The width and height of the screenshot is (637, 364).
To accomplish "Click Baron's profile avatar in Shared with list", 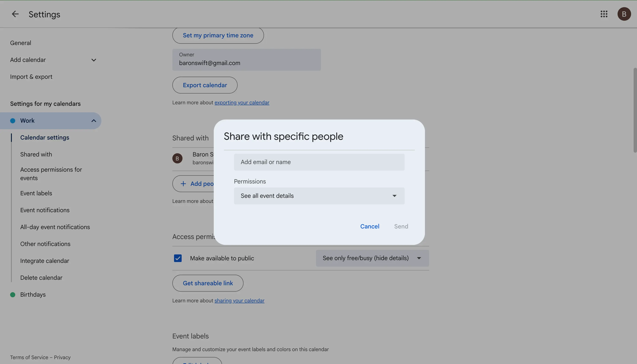I will point(177,158).
